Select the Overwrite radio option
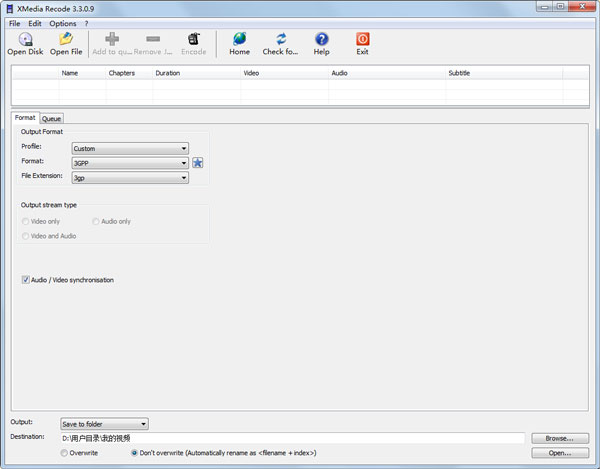Viewport: 600px width, 469px height. pos(64,453)
